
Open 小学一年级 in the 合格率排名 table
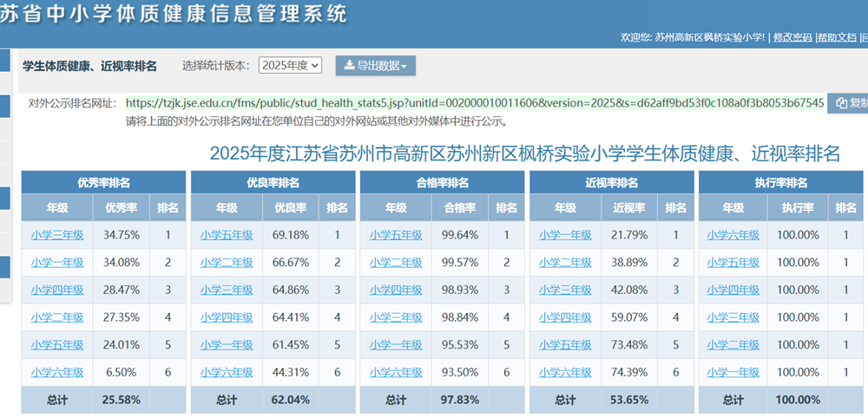[396, 345]
